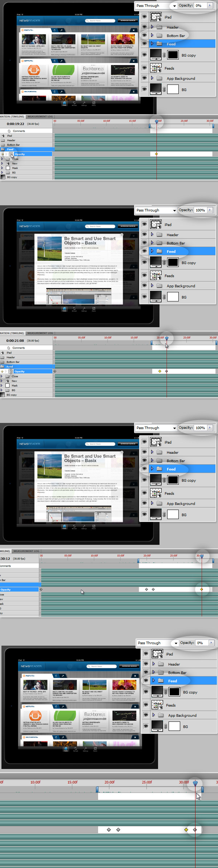
Task: Expand Mask row in 0:00:21:08 timeline
Action: (2, 386)
